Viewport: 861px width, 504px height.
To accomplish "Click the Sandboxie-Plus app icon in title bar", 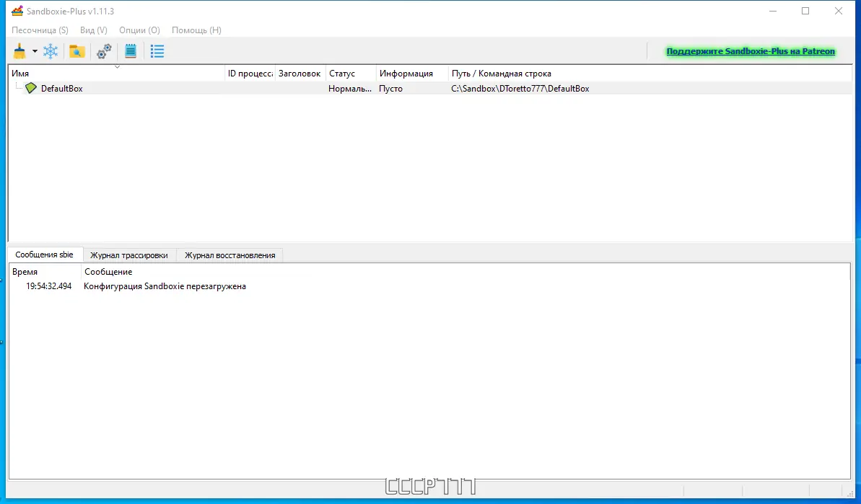I will [17, 11].
